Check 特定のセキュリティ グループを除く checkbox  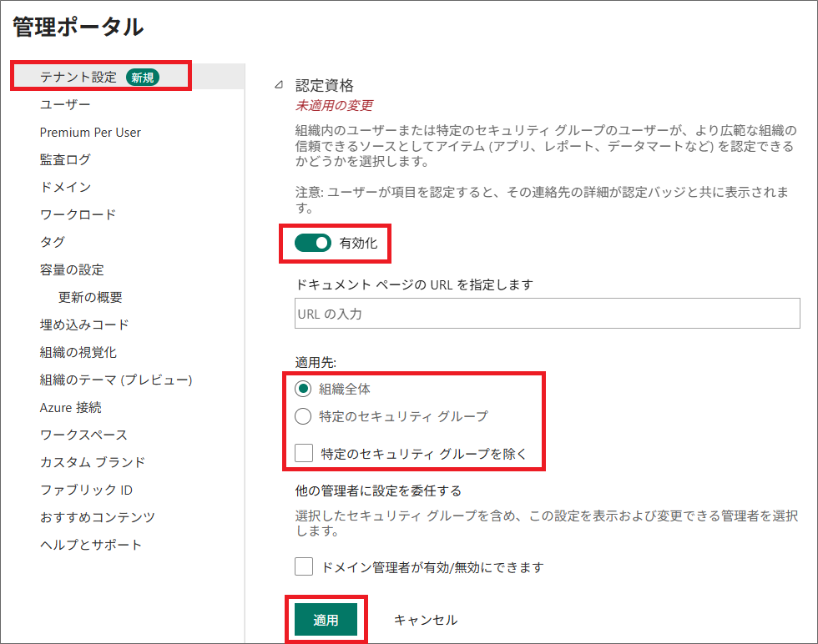[x=304, y=454]
